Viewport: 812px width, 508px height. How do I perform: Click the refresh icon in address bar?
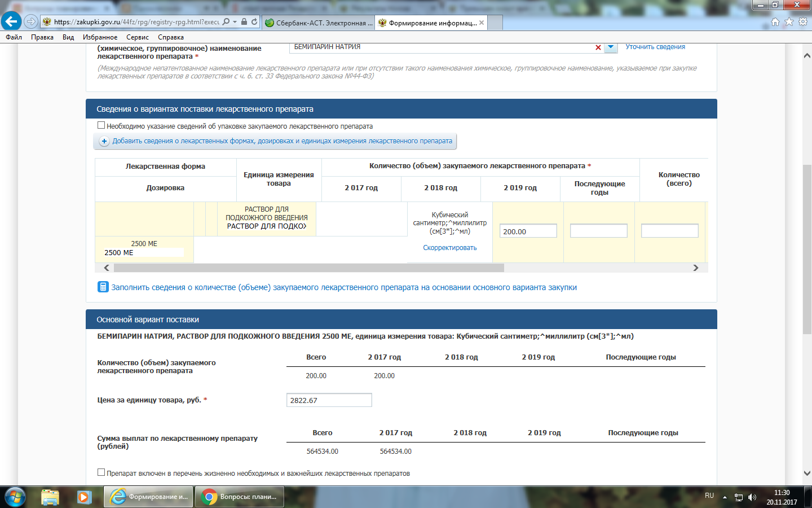click(x=254, y=21)
